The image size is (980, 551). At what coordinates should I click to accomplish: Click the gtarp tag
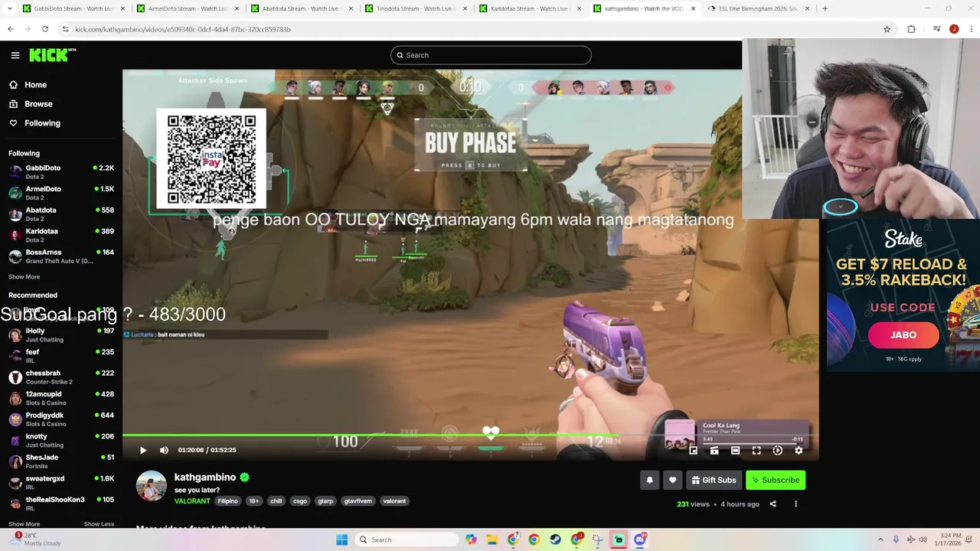[x=325, y=501]
